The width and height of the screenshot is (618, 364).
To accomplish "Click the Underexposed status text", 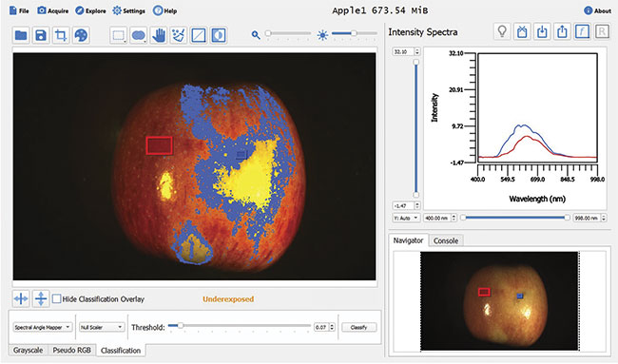I will point(228,299).
